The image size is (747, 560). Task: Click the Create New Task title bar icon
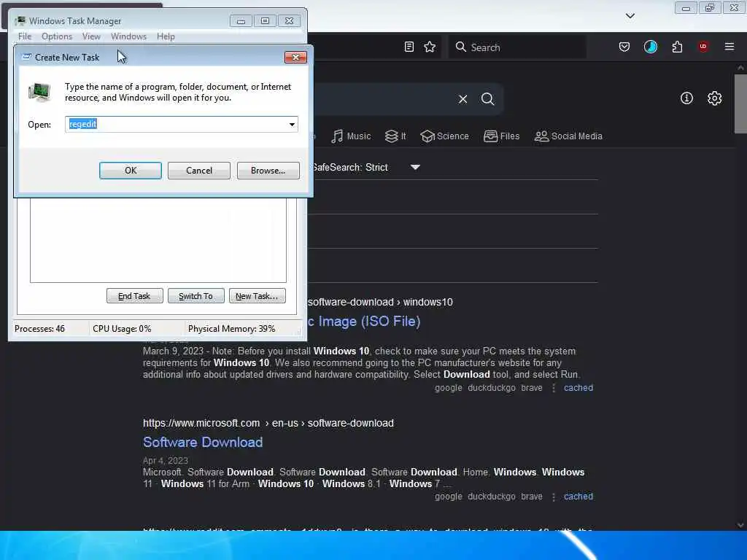click(x=27, y=57)
